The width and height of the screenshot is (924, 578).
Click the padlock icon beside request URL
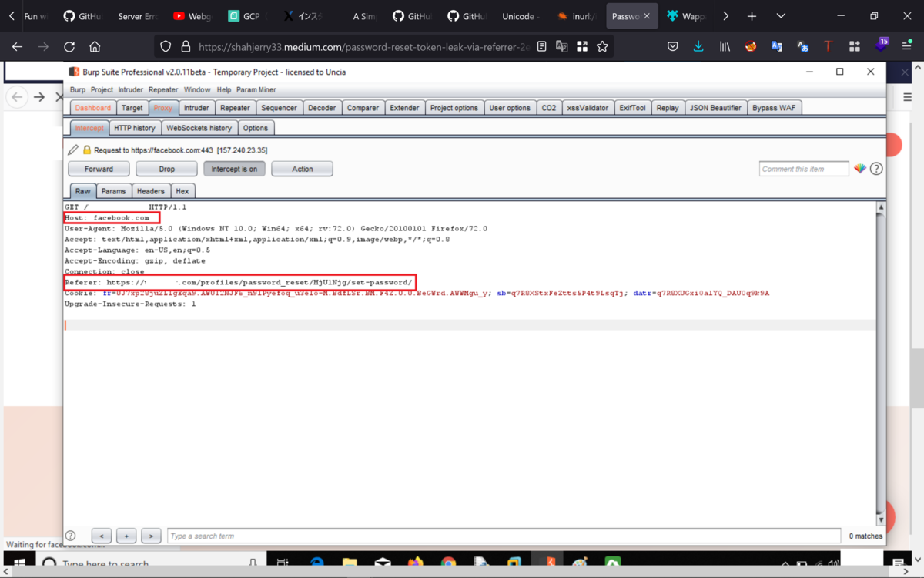point(87,150)
